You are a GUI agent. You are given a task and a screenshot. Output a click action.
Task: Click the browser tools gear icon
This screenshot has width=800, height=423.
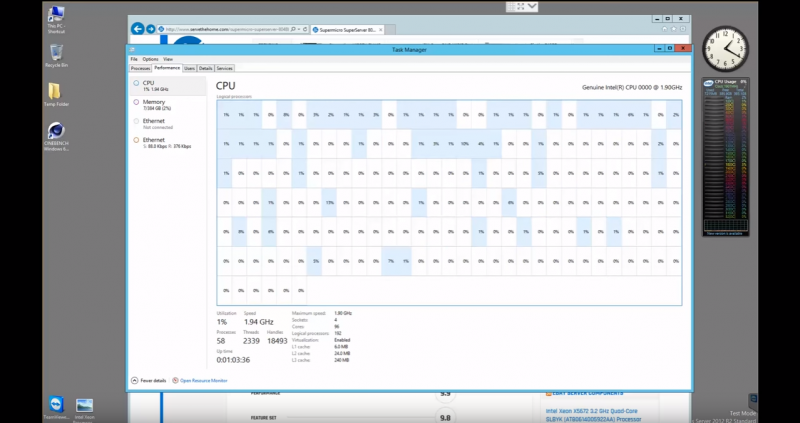tap(683, 29)
